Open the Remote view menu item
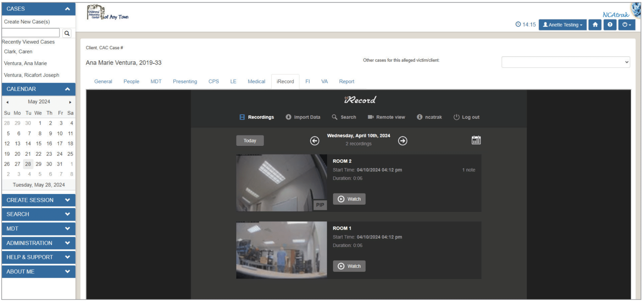 click(386, 117)
